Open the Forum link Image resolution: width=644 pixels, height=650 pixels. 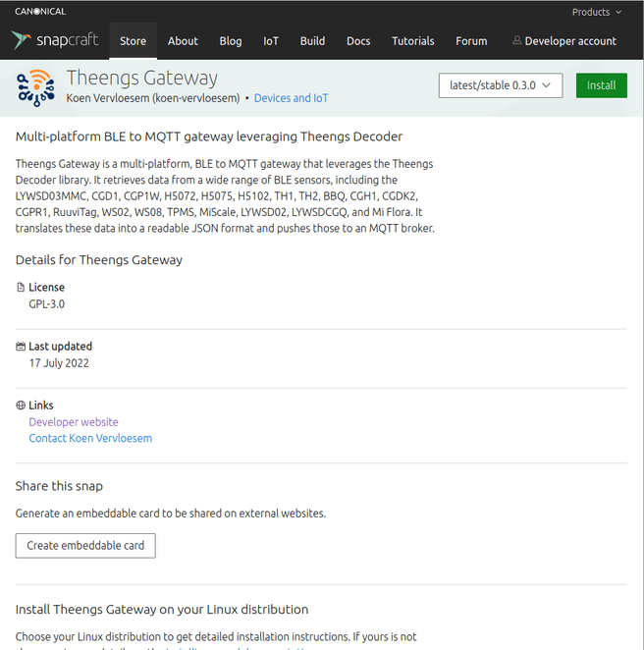(x=471, y=41)
